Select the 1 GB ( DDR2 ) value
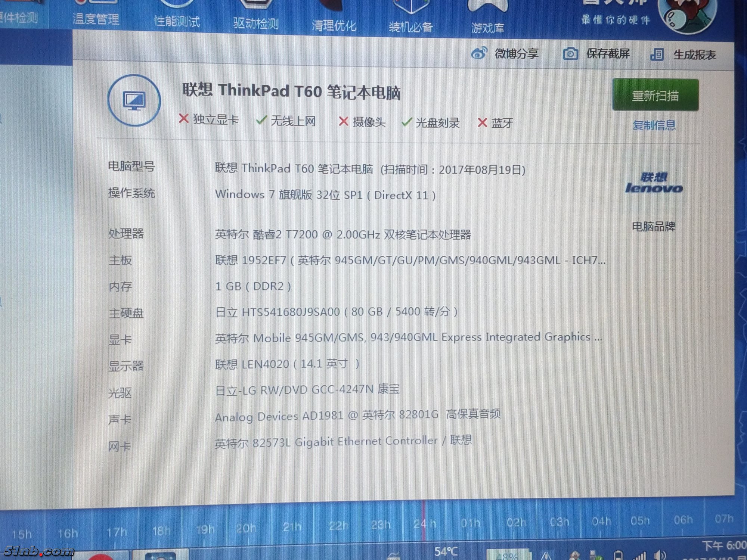Image resolution: width=747 pixels, height=560 pixels. coord(253,286)
